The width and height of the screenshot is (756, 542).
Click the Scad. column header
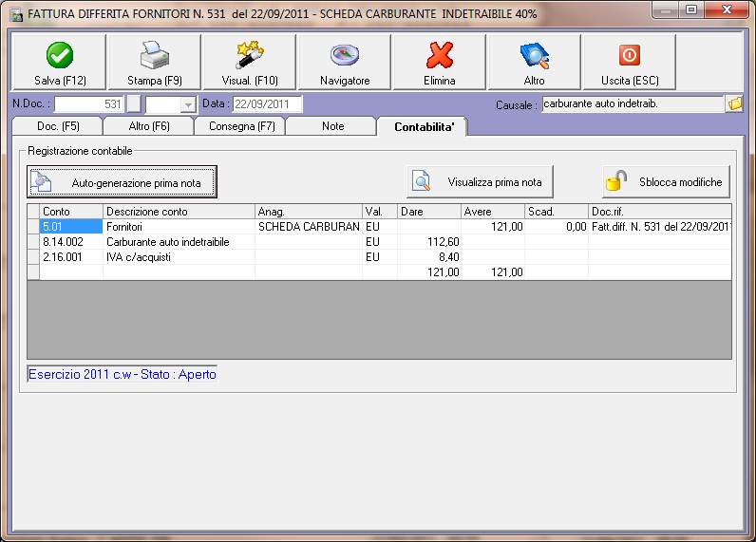(x=557, y=212)
